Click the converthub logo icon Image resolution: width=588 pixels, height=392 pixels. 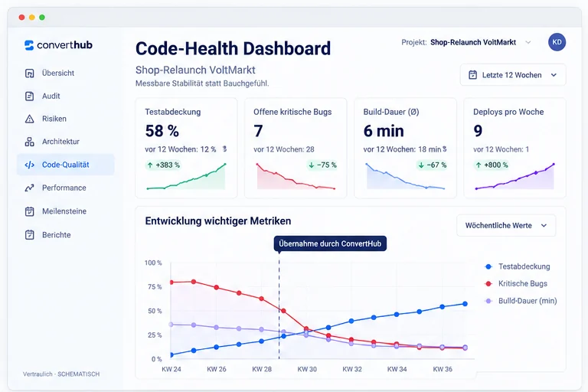click(29, 45)
